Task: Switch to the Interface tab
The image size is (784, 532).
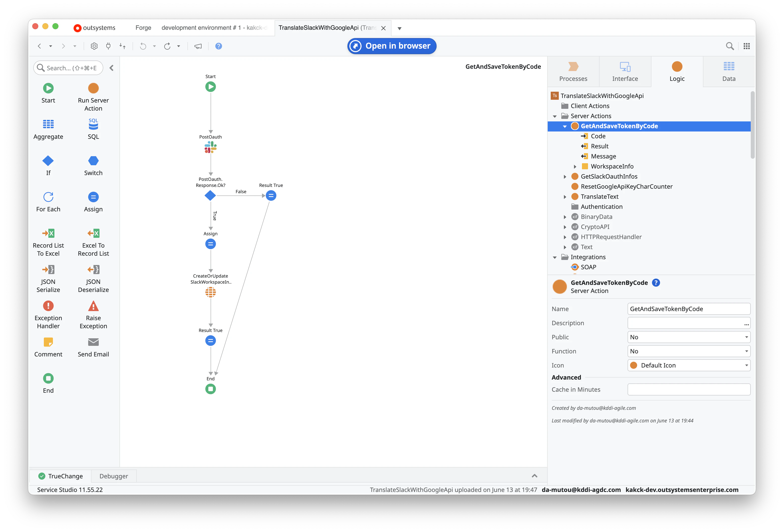Action: pos(625,72)
